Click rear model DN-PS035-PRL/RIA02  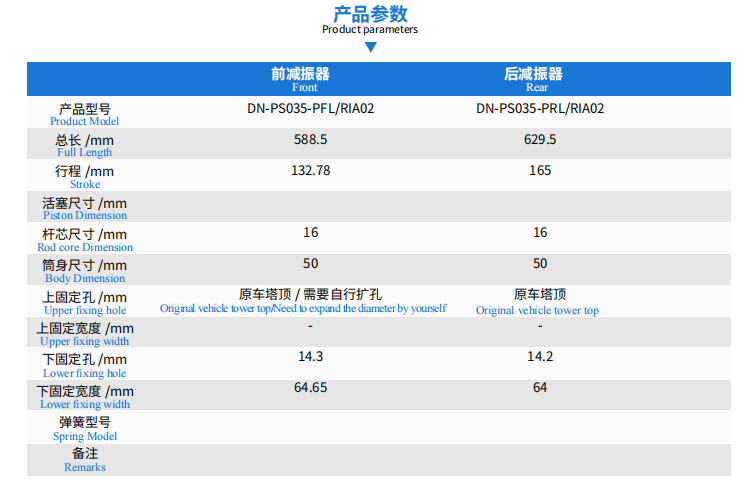pyautogui.click(x=540, y=108)
